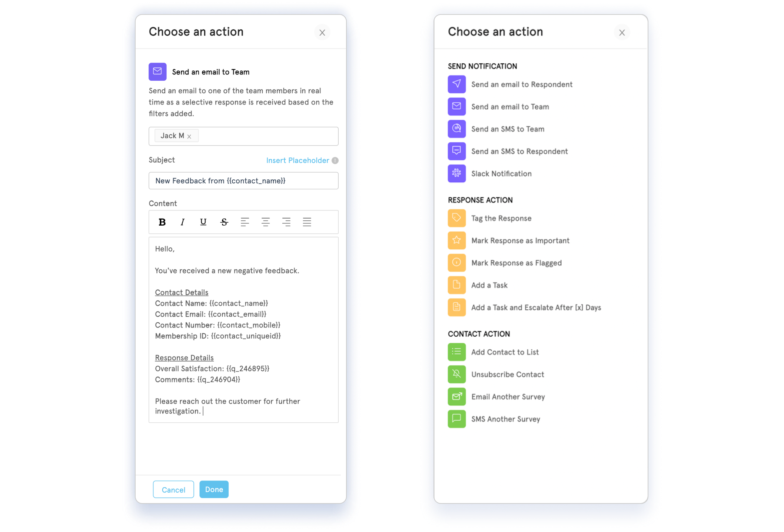Click the recipient field showing Jack M
The image size is (784, 532).
point(244,135)
